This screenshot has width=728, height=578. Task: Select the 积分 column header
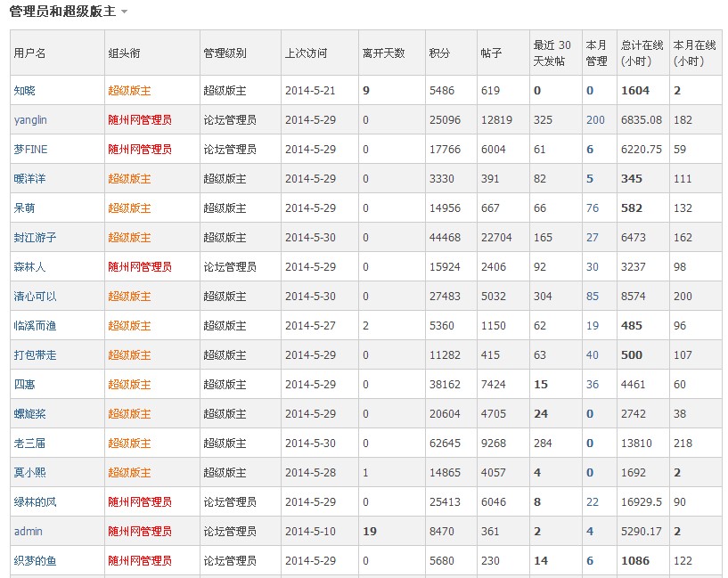[x=439, y=53]
